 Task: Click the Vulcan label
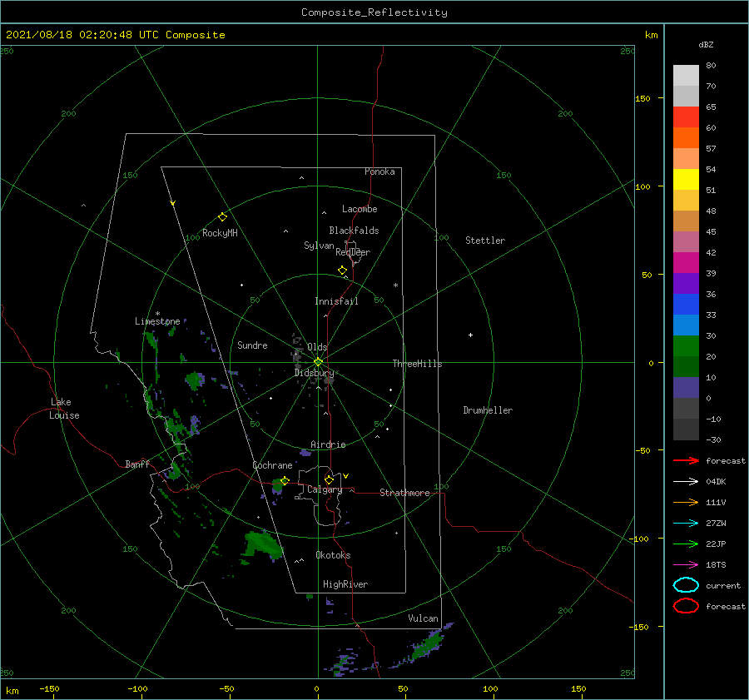[x=423, y=618]
